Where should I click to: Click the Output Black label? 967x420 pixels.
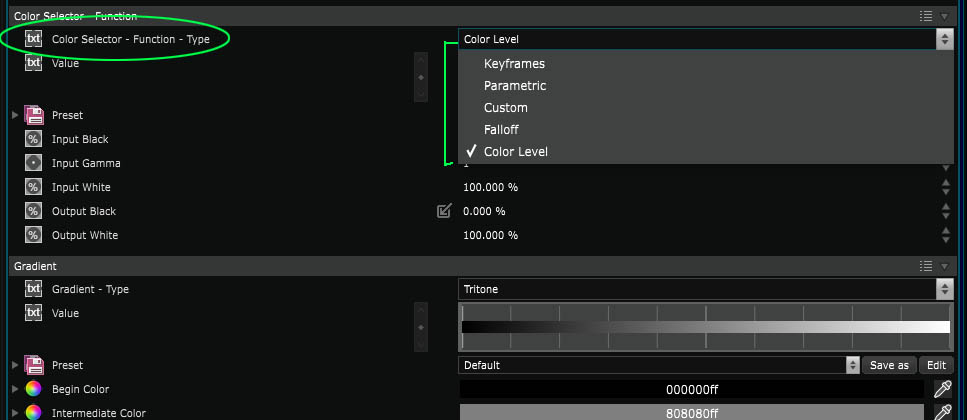tap(84, 211)
